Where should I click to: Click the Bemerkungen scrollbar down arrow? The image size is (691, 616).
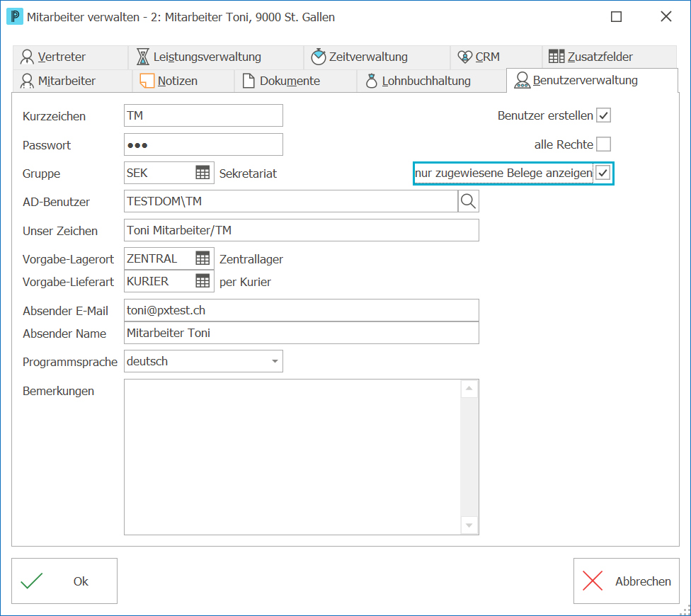click(x=469, y=525)
